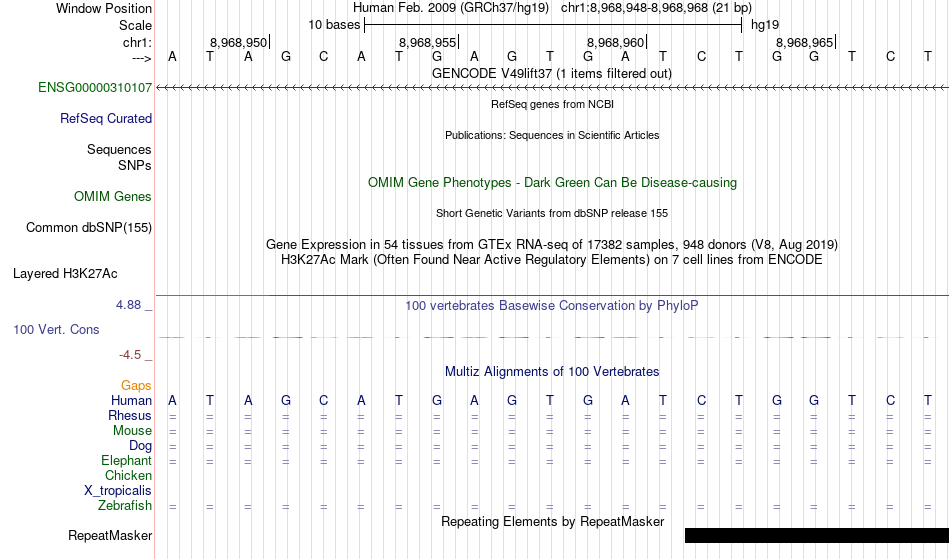Click the Zebrafish species label
950x559 pixels.
[125, 506]
